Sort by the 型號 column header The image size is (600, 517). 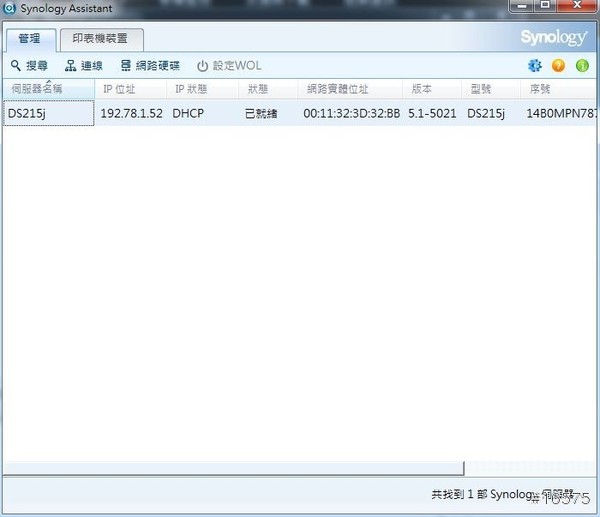coord(491,89)
